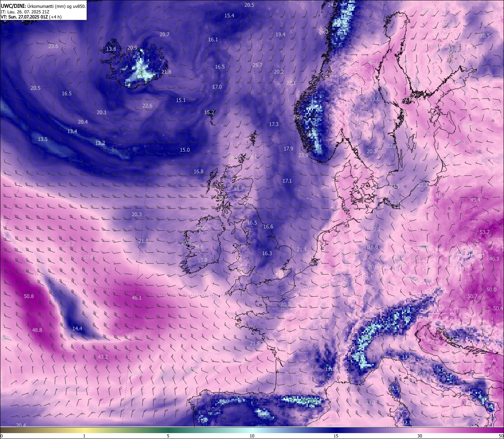Click the 18.7 value over Scotland
Screen dimensions: 504x439
tap(238, 189)
